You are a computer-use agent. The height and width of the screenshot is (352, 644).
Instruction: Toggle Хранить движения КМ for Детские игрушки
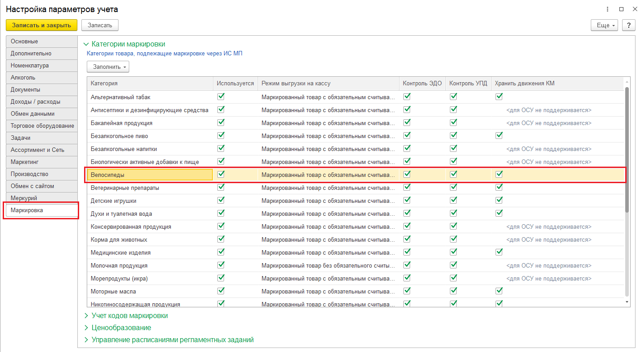coord(499,200)
